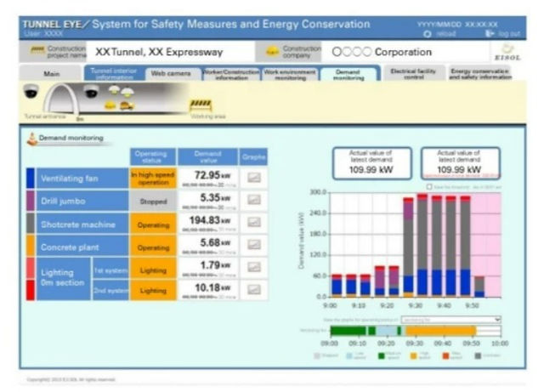Viewport: 544px width, 392px height.
Task: Click the orange Concrete plant color swatch
Action: pyautogui.click(x=31, y=247)
